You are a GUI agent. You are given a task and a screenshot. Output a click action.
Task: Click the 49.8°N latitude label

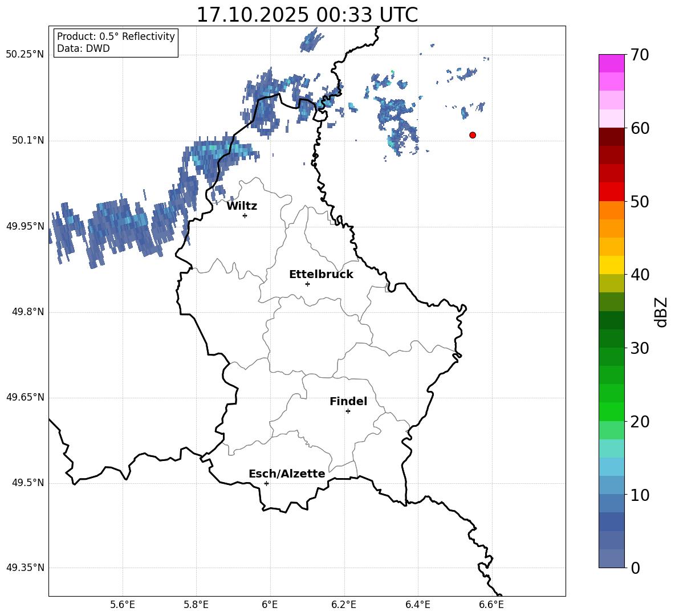tap(28, 312)
